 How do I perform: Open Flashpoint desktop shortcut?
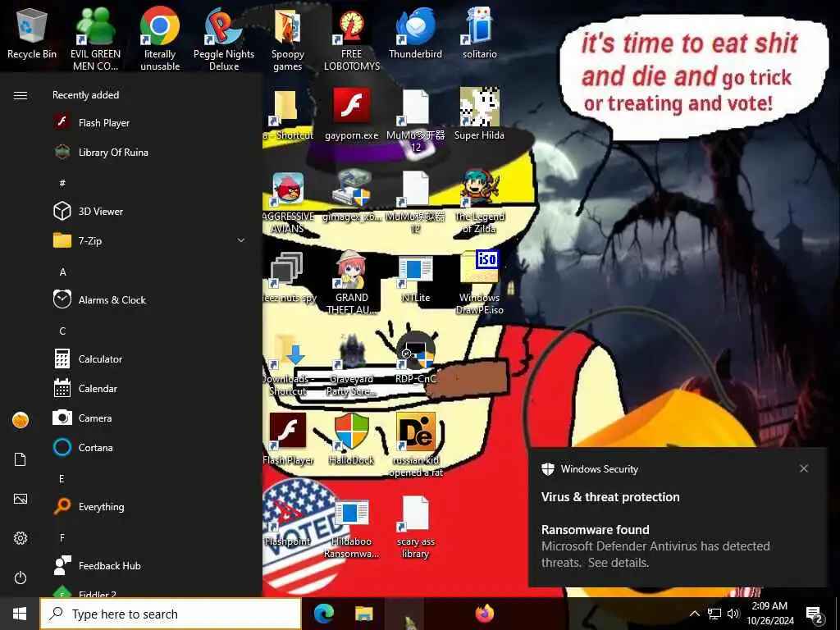(x=288, y=521)
